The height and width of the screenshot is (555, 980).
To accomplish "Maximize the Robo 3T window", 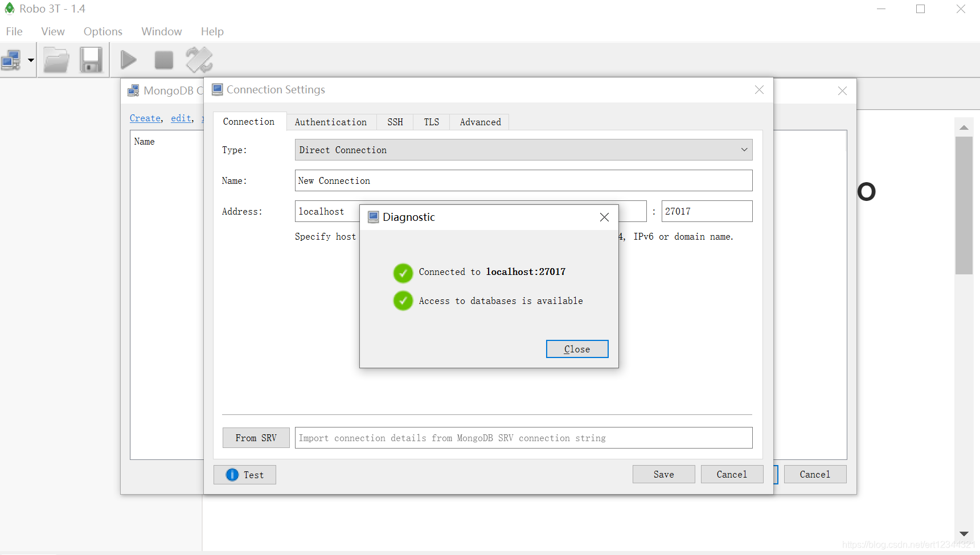I will (x=920, y=9).
